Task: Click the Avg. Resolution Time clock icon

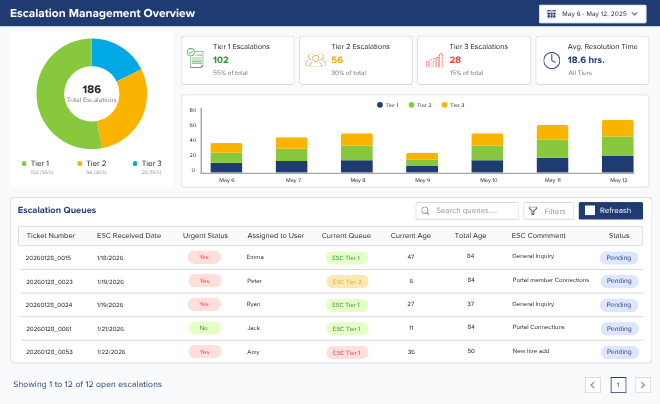Action: [x=551, y=60]
